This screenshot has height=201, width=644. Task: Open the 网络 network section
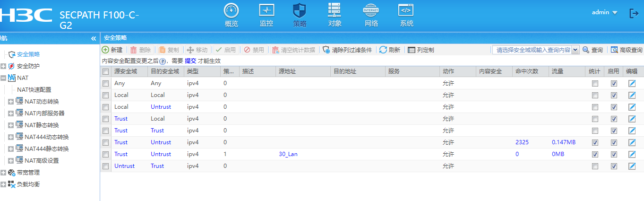[x=371, y=15]
